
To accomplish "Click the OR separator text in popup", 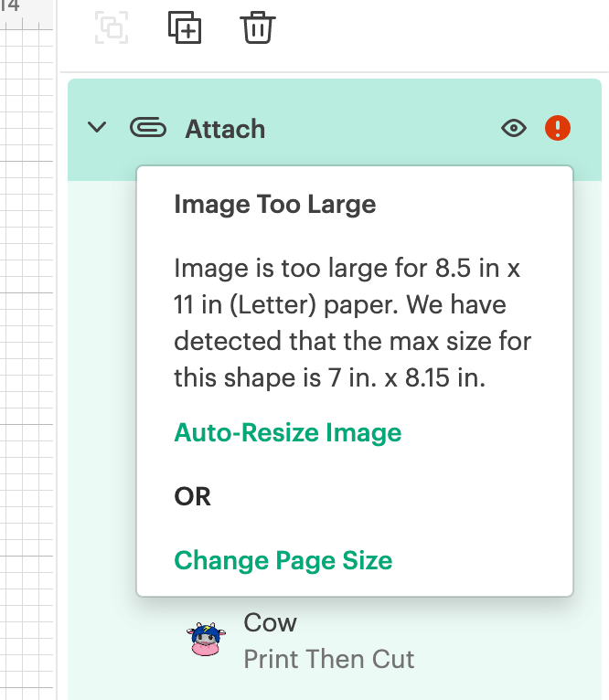I will coord(192,496).
